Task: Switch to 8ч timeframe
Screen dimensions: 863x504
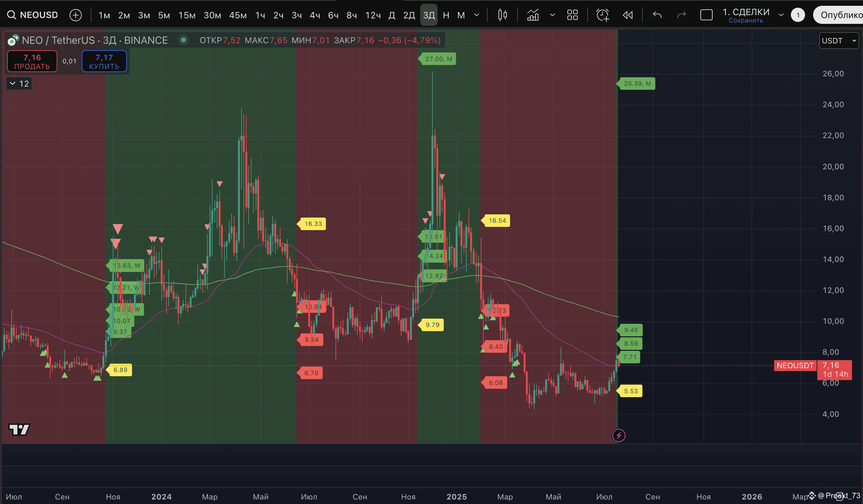Action: [352, 15]
